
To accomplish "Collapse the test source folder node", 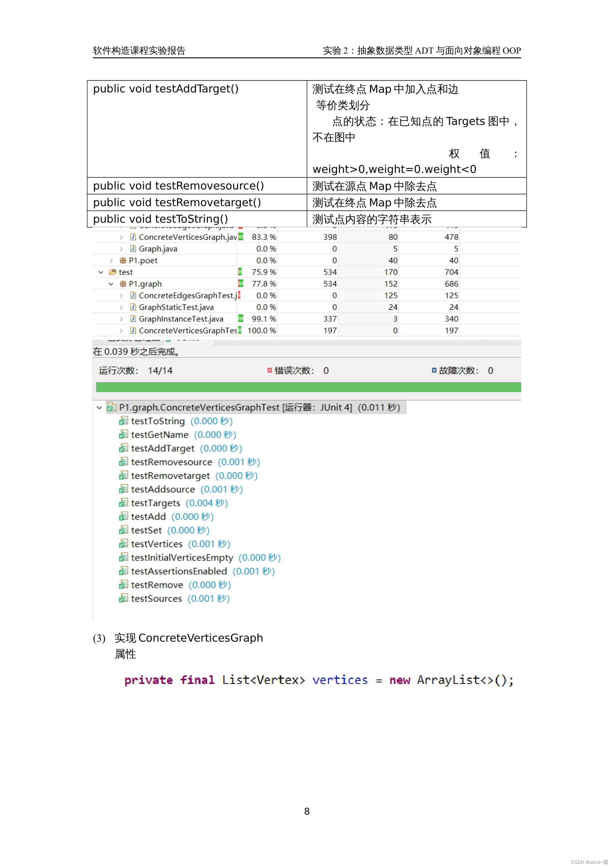I will 101,273.
